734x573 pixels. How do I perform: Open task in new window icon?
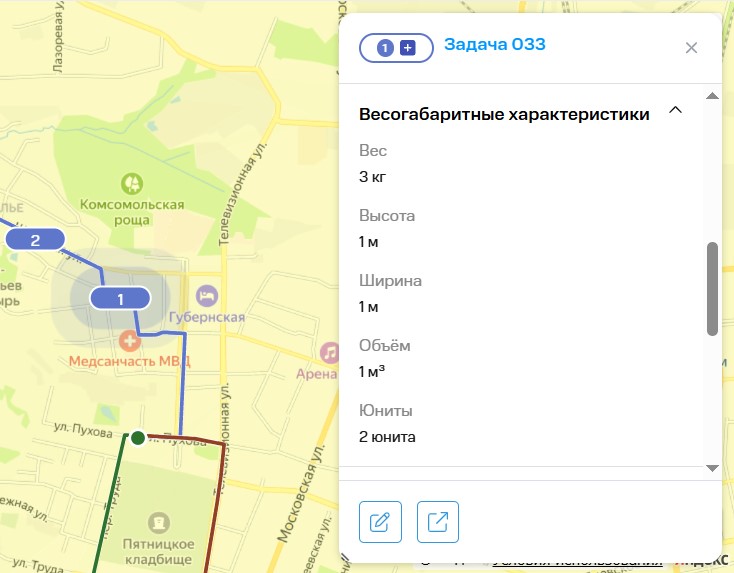click(438, 522)
